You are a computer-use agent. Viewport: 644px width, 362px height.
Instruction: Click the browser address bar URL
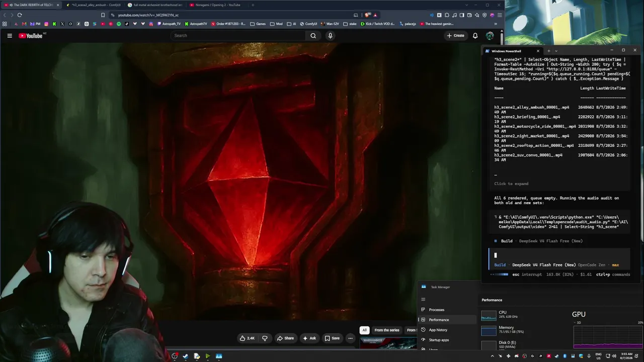148,15
